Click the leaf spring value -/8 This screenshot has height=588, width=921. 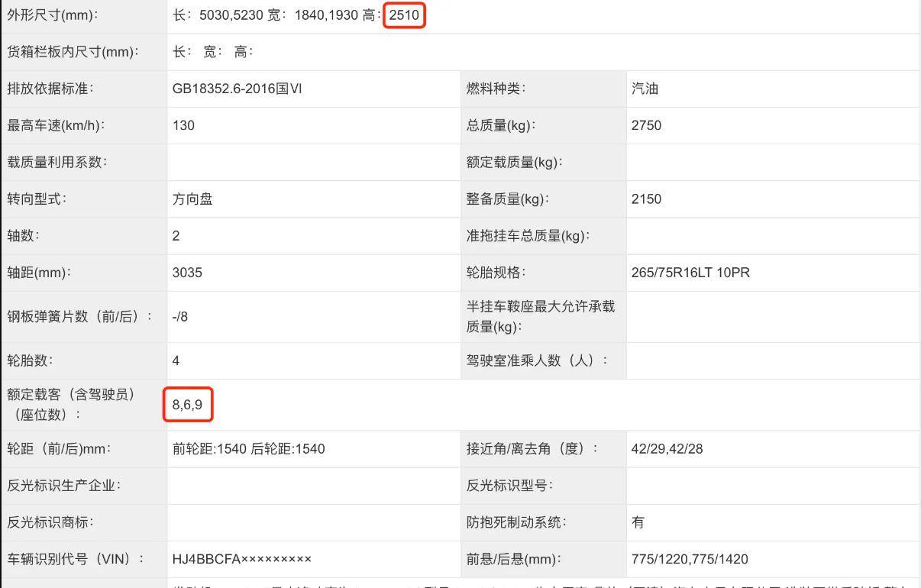(182, 315)
